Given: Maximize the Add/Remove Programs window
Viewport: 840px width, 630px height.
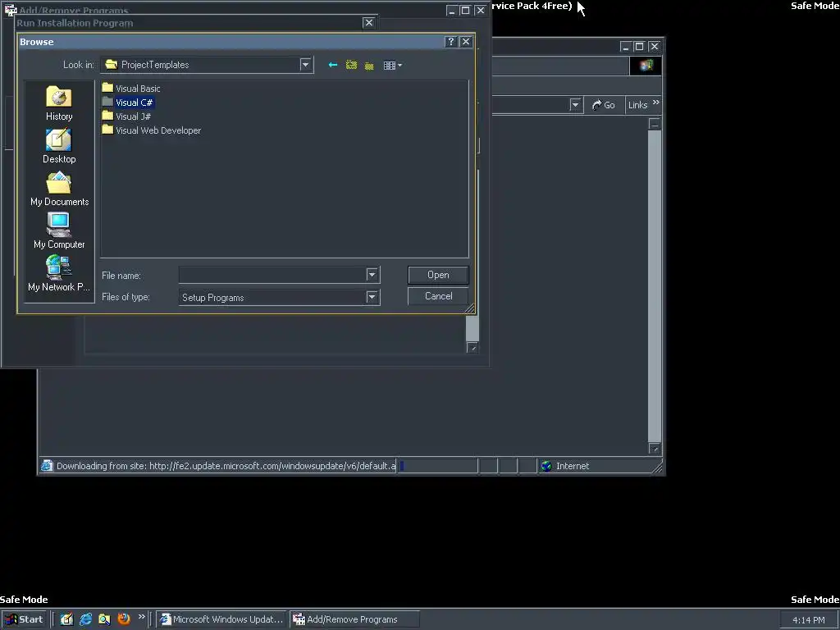Looking at the screenshot, I should pos(466,10).
